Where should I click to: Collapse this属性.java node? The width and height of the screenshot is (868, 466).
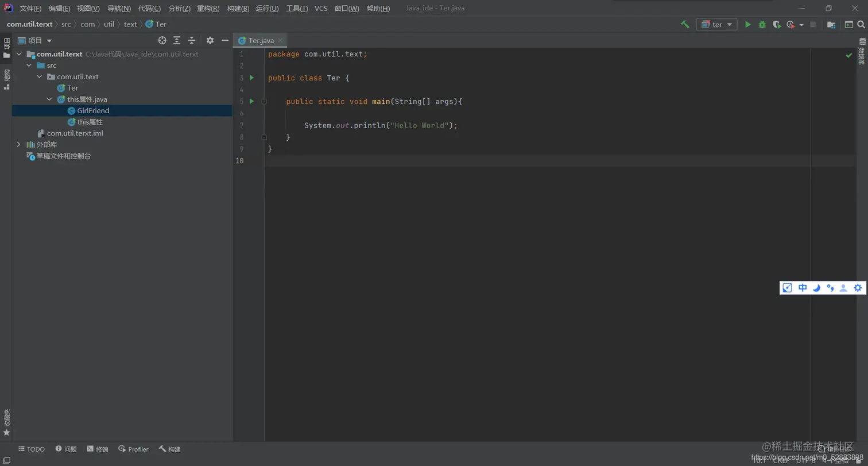(49, 99)
